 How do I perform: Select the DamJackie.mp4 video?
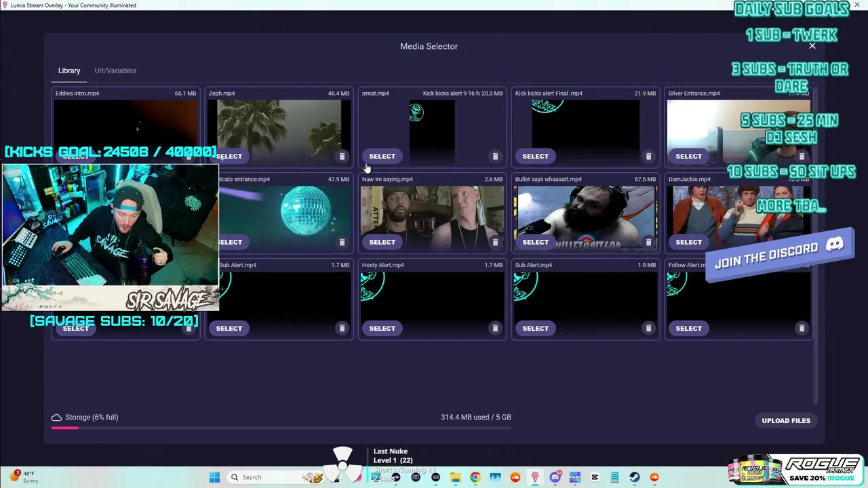(x=688, y=242)
